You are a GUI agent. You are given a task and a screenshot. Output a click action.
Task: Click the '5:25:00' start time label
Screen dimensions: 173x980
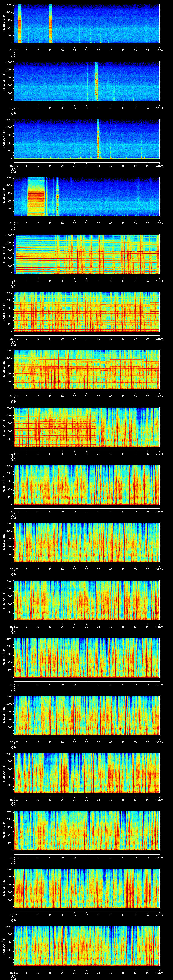14,223
